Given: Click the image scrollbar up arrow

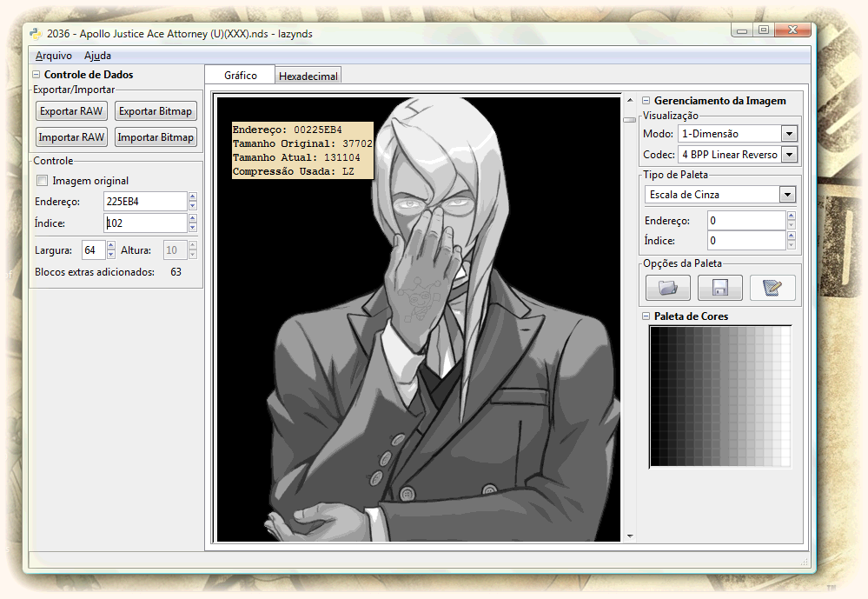Looking at the screenshot, I should coord(630,100).
